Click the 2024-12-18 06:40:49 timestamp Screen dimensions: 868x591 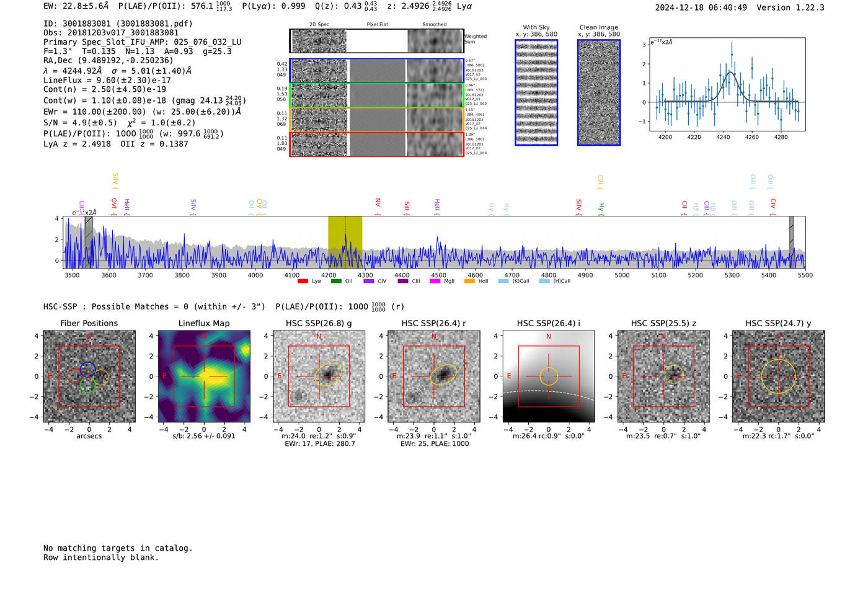coord(701,7)
